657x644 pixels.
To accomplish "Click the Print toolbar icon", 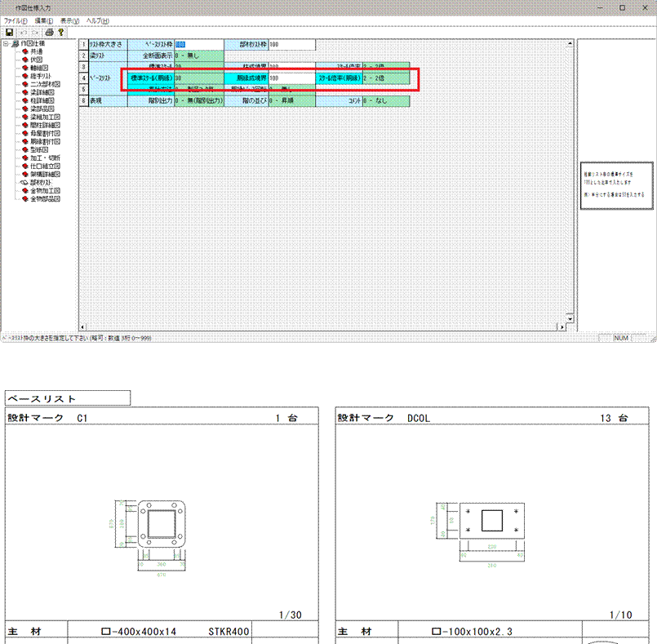I will click(x=50, y=32).
